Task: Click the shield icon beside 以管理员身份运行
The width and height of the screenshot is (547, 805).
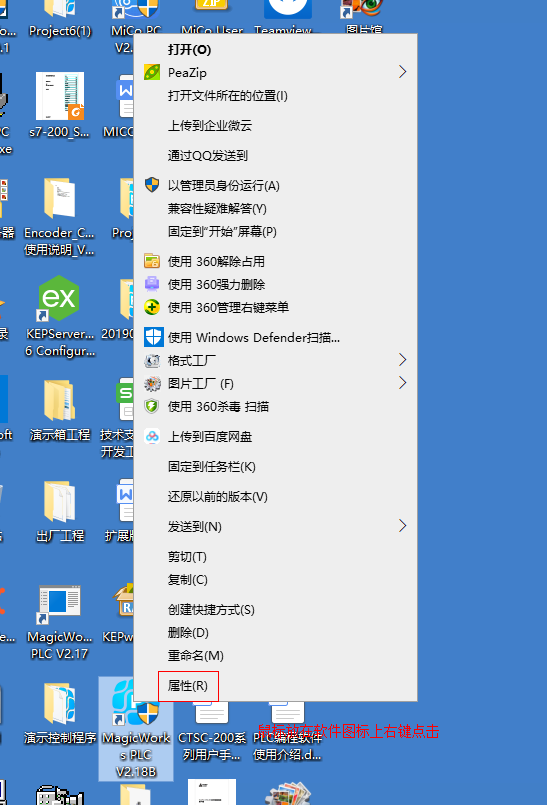Action: pyautogui.click(x=152, y=185)
